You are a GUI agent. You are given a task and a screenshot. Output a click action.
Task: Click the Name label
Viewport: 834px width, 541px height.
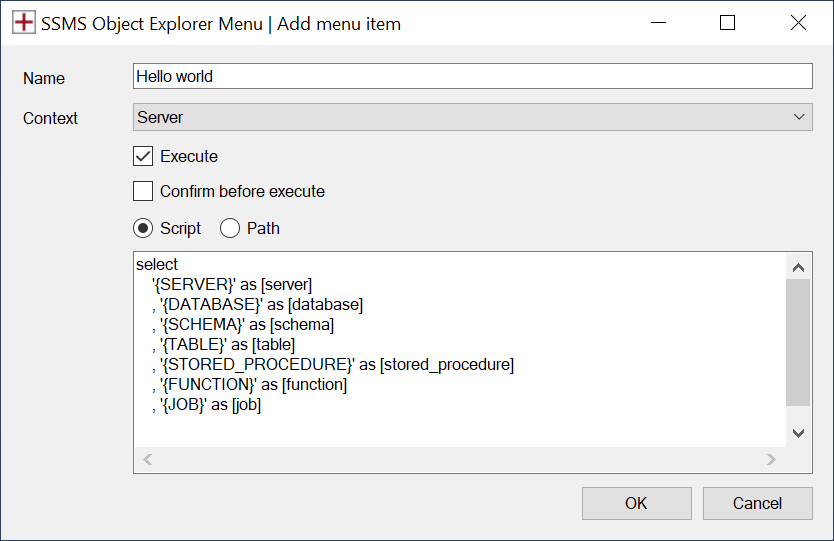point(44,78)
